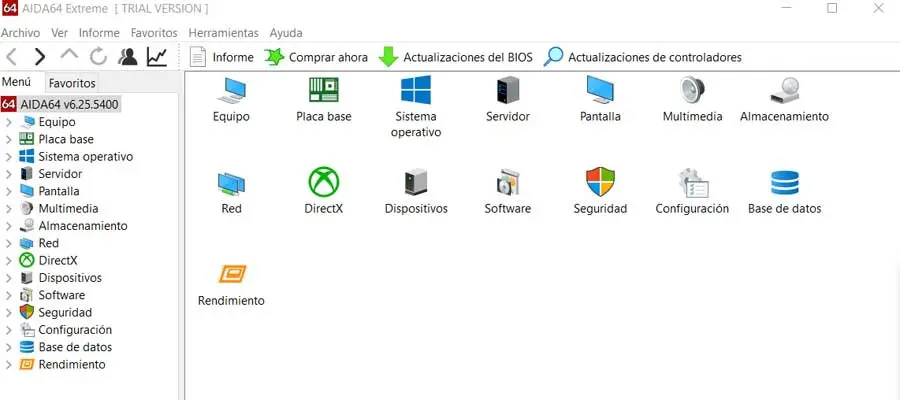Expand the Almacenamiento tree node
This screenshot has height=400, width=900.
tap(9, 226)
